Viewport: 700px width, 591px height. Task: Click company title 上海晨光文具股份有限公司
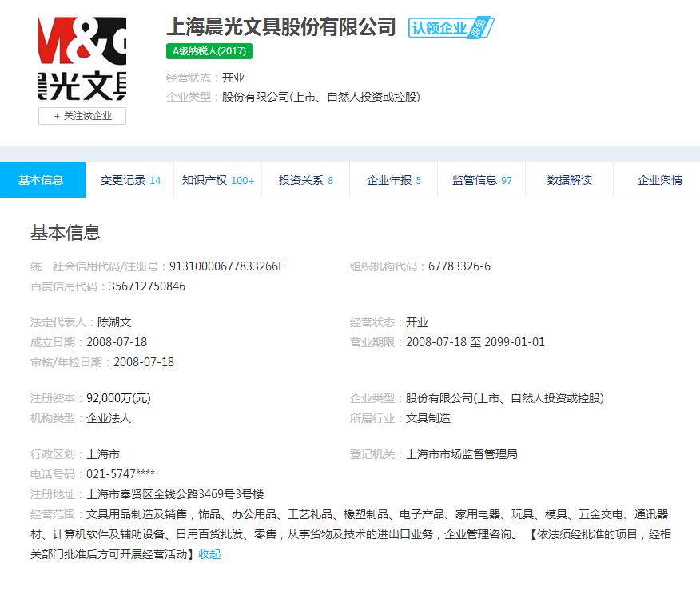(x=281, y=27)
